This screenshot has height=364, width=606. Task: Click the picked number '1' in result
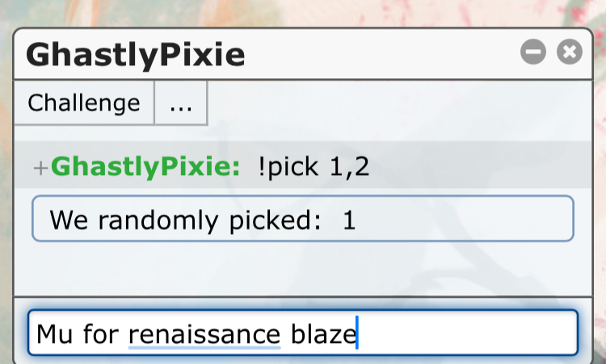(x=349, y=220)
